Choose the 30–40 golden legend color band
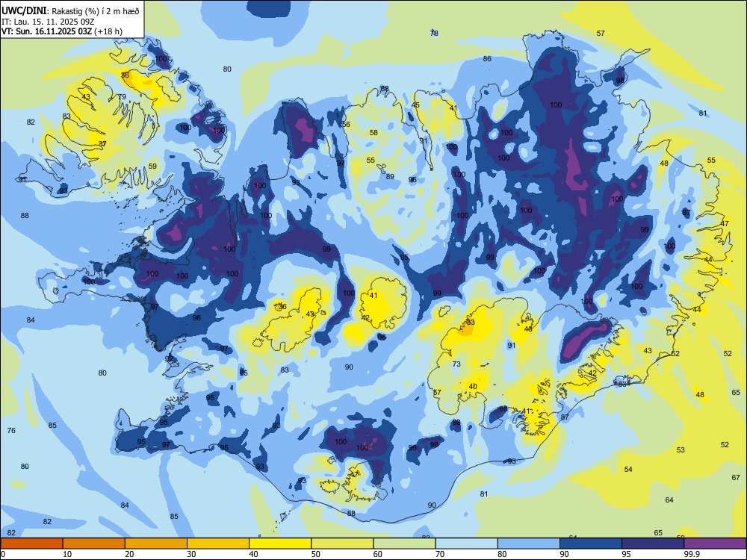The height and width of the screenshot is (560, 747). [x=218, y=544]
